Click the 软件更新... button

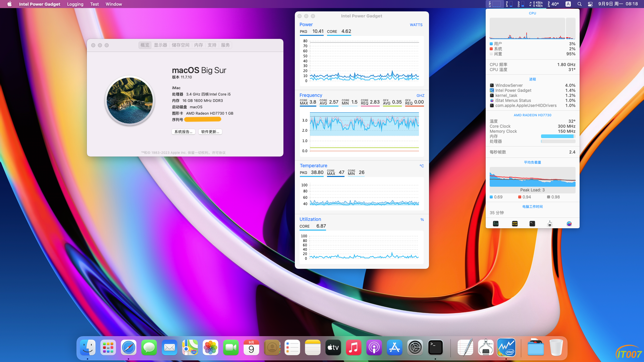coord(210,132)
